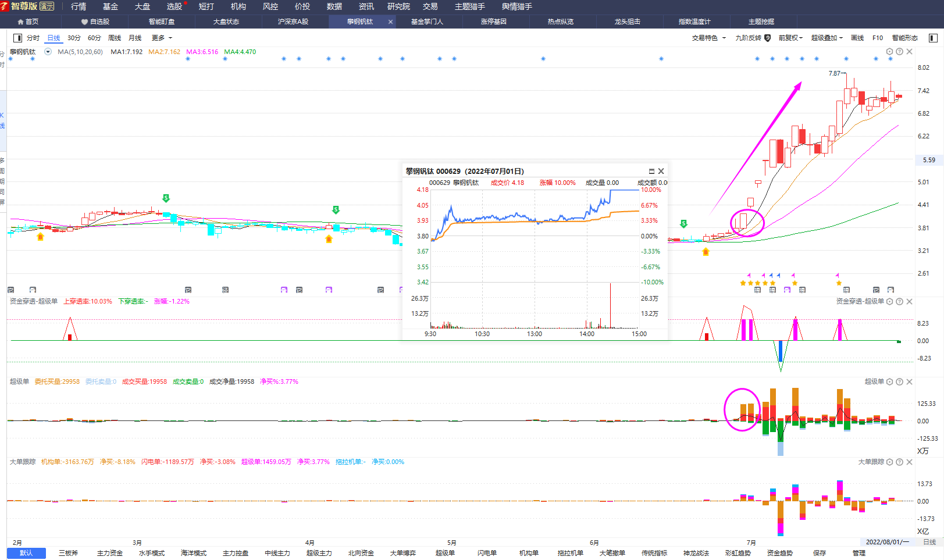
Task: Open the 交易特色 dropdown
Action: pyautogui.click(x=708, y=38)
